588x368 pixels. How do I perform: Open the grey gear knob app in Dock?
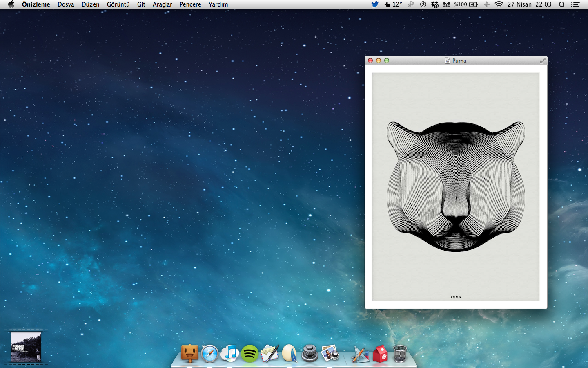[310, 353]
